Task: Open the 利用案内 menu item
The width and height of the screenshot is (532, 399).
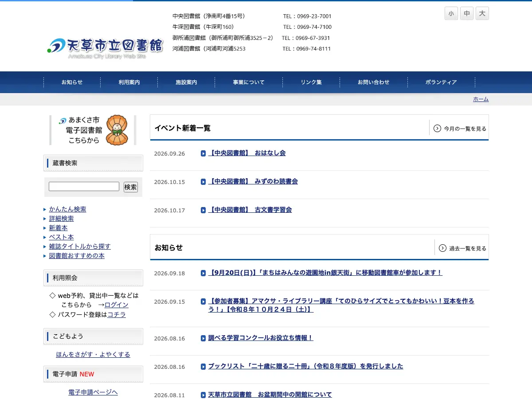Action: tap(129, 82)
